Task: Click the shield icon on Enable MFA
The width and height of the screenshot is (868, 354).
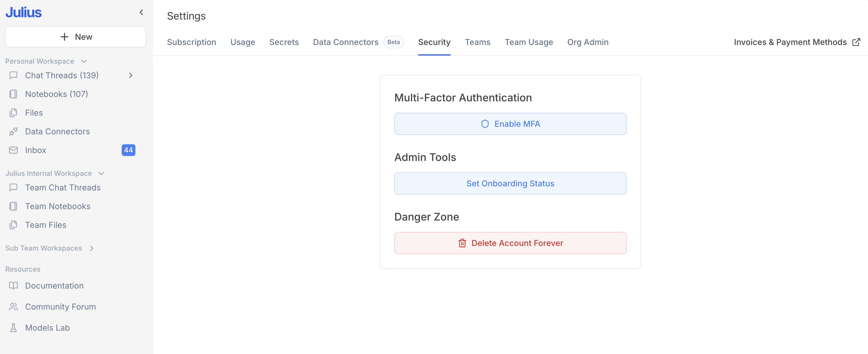Action: [x=485, y=124]
